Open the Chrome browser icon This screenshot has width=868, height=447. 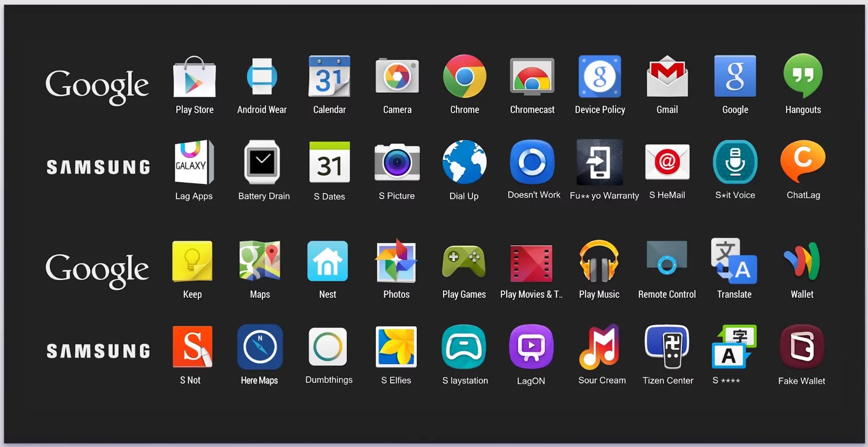(x=464, y=76)
